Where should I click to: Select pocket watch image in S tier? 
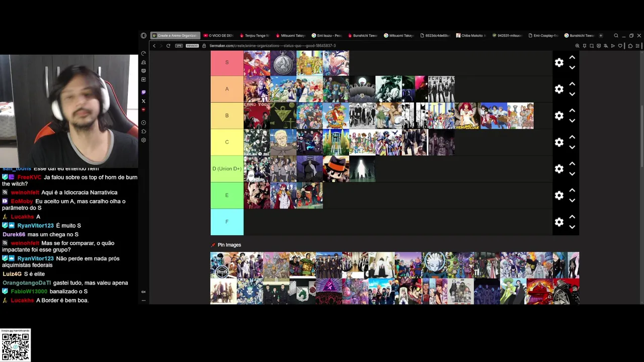[283, 63]
